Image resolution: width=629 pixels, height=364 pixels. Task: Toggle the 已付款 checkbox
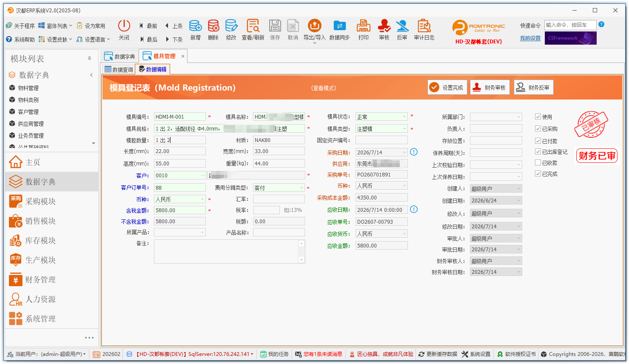click(538, 141)
